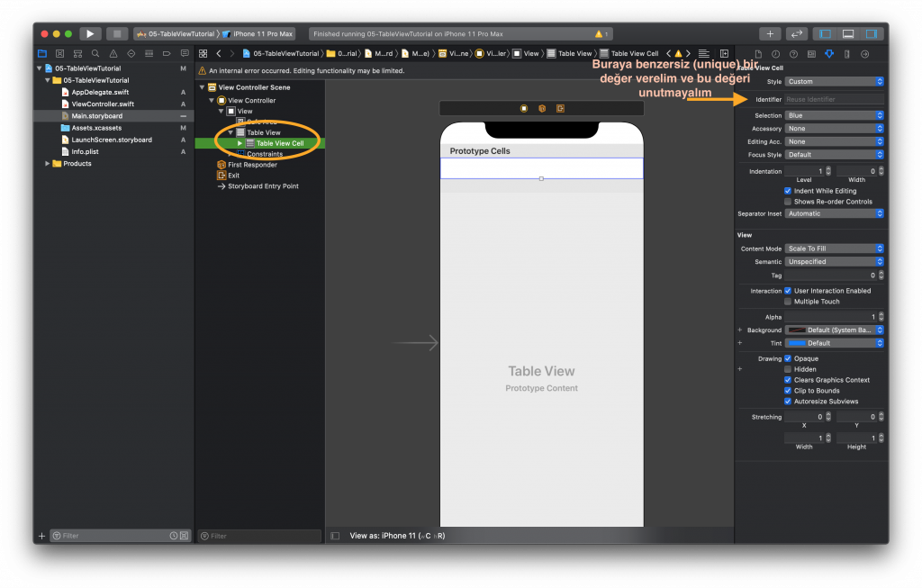Viewport: 922px width, 588px height.
Task: Select the iPhone 11 Pro Max destination
Action: pyautogui.click(x=262, y=34)
